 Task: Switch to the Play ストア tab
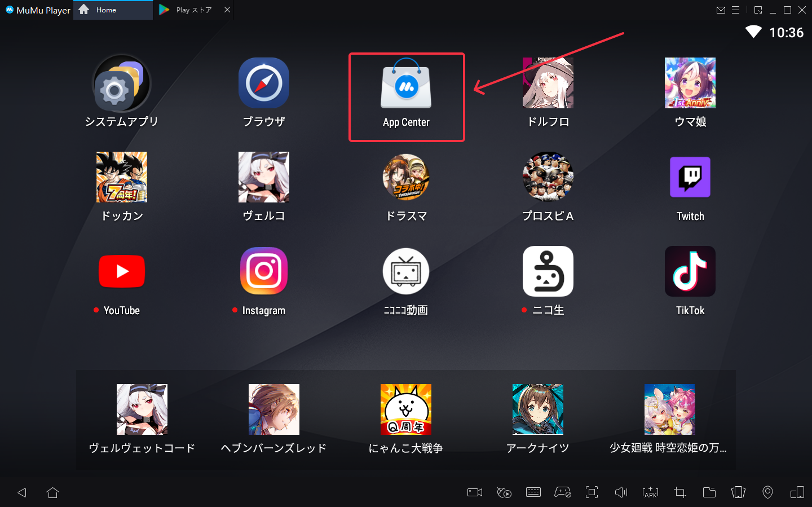pyautogui.click(x=189, y=10)
